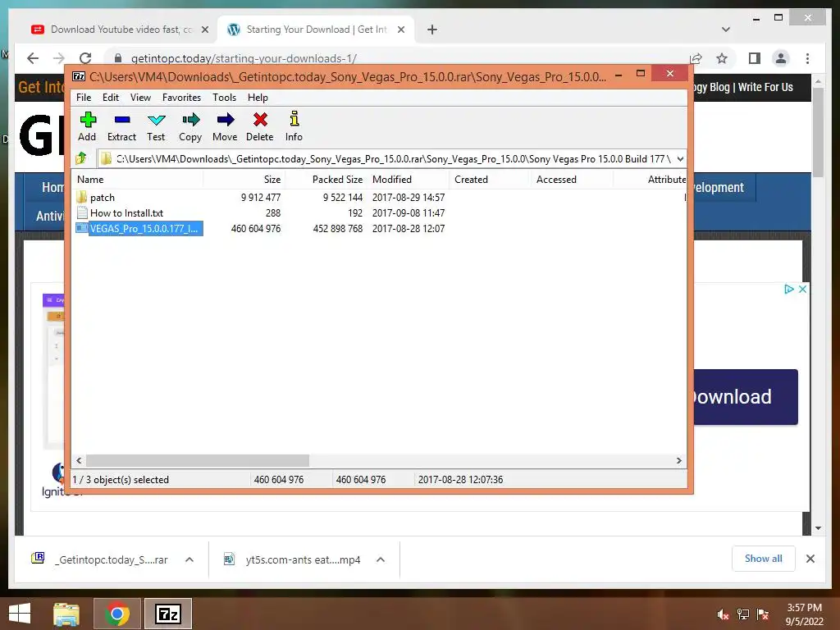Open the File menu

84,98
